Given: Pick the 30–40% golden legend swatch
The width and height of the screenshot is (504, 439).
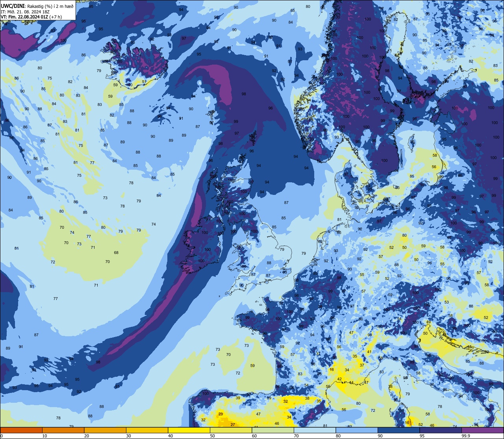Looking at the screenshot, I should (x=147, y=430).
